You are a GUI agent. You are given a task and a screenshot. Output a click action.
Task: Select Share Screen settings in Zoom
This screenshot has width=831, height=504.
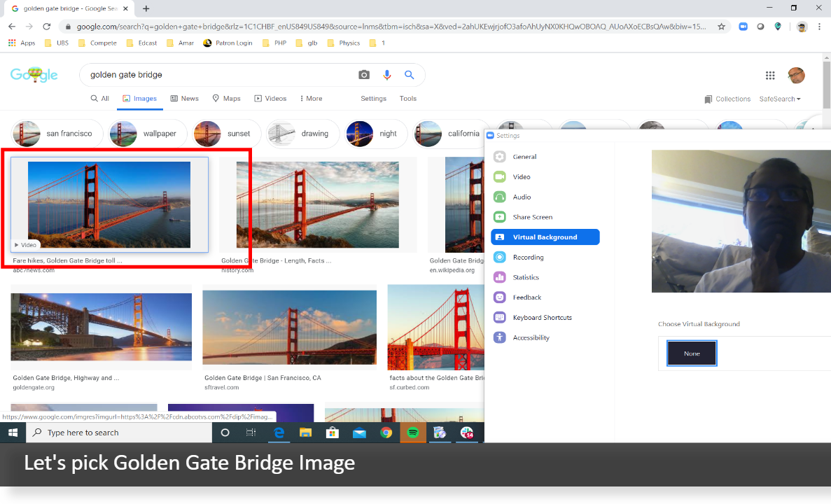[532, 217]
